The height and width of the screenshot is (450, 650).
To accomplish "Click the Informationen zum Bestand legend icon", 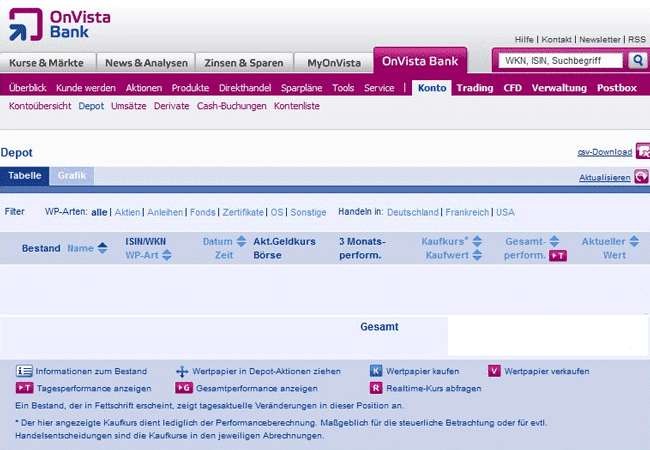I will point(24,371).
